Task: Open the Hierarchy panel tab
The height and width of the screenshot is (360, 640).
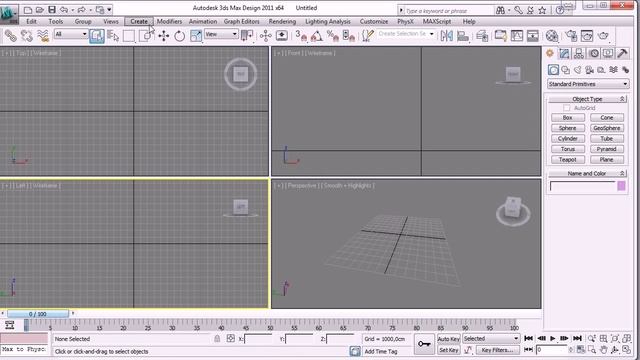Action: pyautogui.click(x=579, y=53)
